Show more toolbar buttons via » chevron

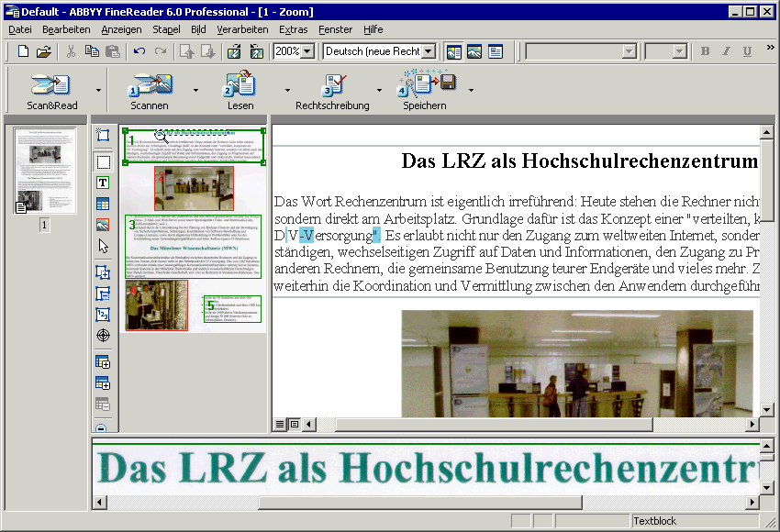[770, 47]
